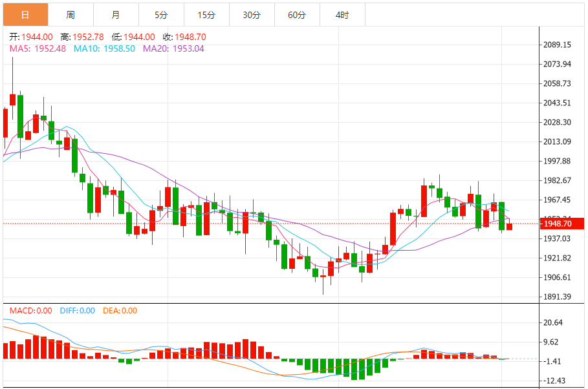Click the -12.43 MACD axis label

pyautogui.click(x=553, y=381)
